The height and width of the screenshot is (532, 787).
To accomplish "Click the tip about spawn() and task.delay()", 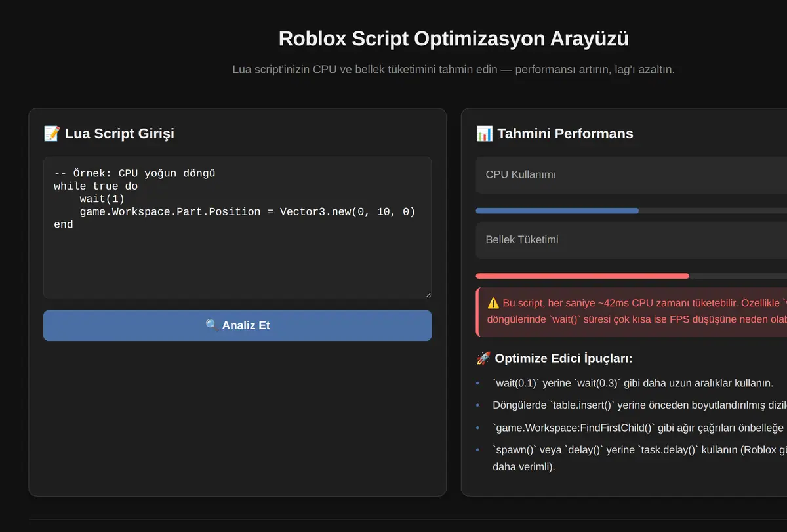I will coord(639,459).
